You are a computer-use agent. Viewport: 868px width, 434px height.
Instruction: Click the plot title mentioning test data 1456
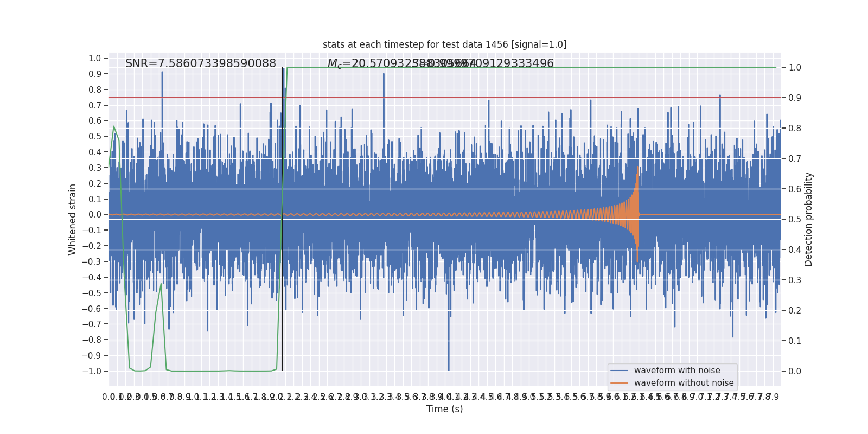(x=444, y=44)
